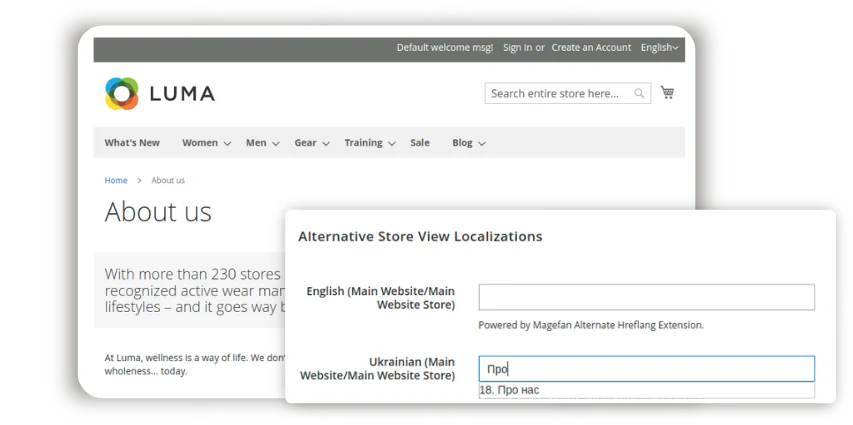Screen dimensions: 853x425
Task: Click the Ukrainian store view input
Action: tap(647, 369)
